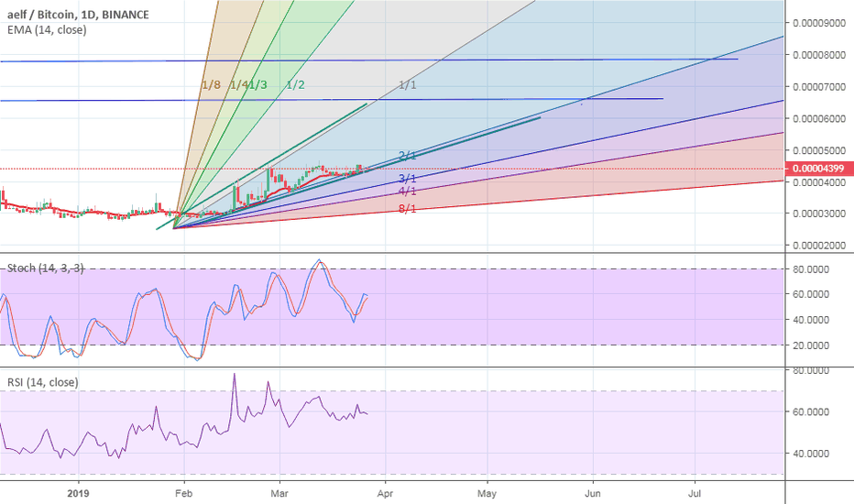
Task: Click the Stoch 80.0000 axis label
Action: [811, 269]
